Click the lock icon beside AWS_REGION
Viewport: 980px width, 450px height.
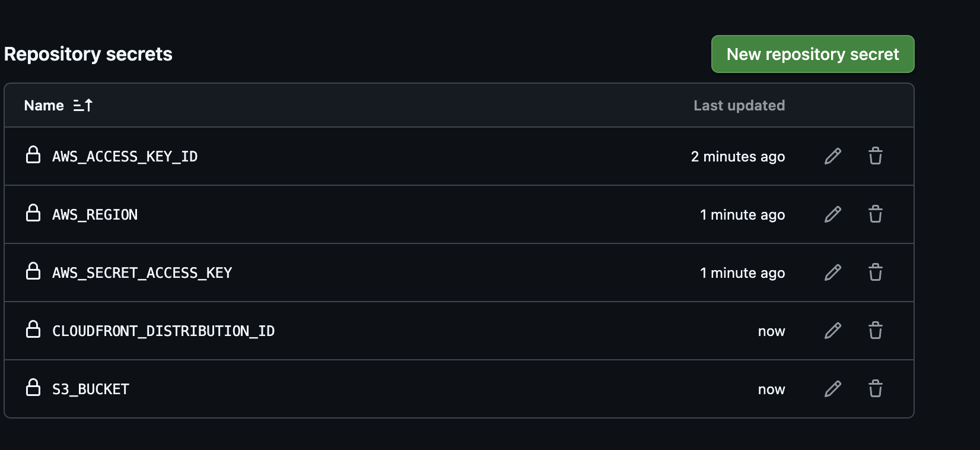pyautogui.click(x=33, y=213)
